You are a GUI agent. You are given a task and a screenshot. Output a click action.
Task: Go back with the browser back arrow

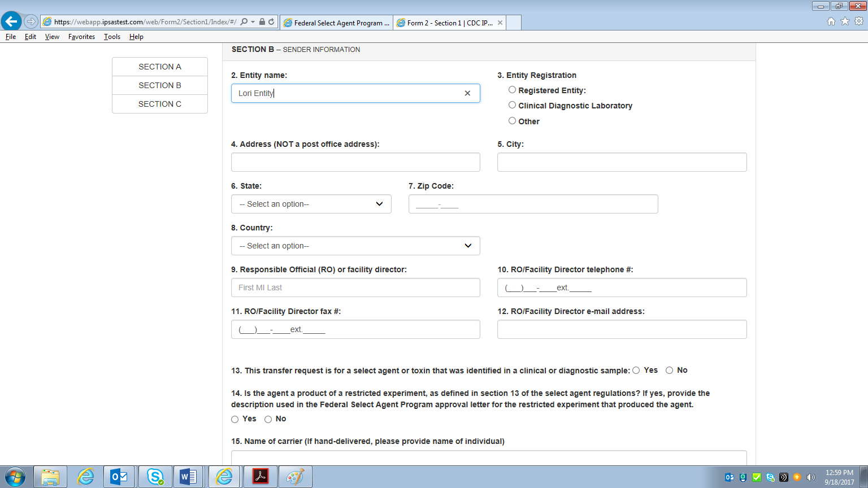pos(11,21)
